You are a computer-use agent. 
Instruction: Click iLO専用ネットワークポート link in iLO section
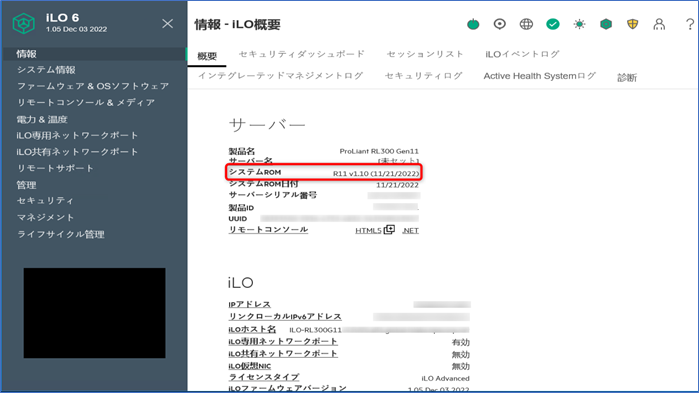point(283,341)
